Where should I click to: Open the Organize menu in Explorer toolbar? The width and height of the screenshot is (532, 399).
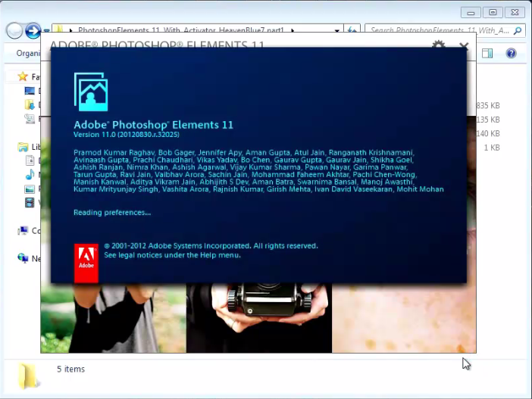pyautogui.click(x=29, y=54)
